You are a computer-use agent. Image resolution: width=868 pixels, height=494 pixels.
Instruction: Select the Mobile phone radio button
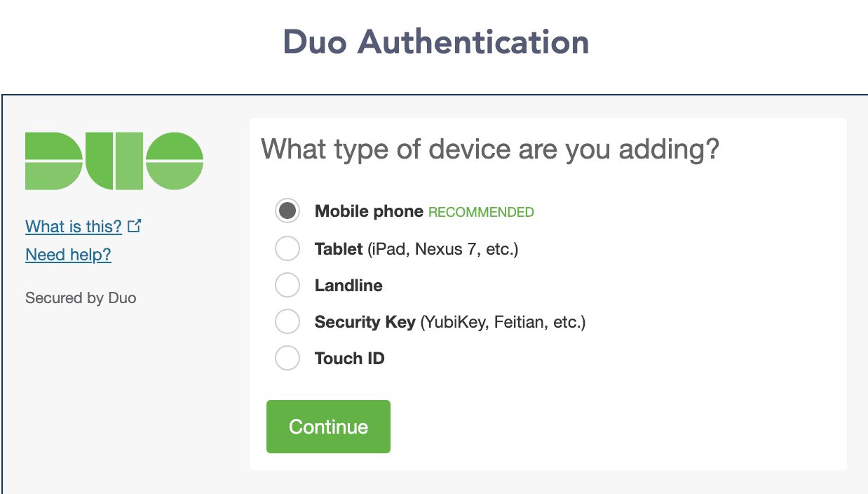[x=287, y=211]
